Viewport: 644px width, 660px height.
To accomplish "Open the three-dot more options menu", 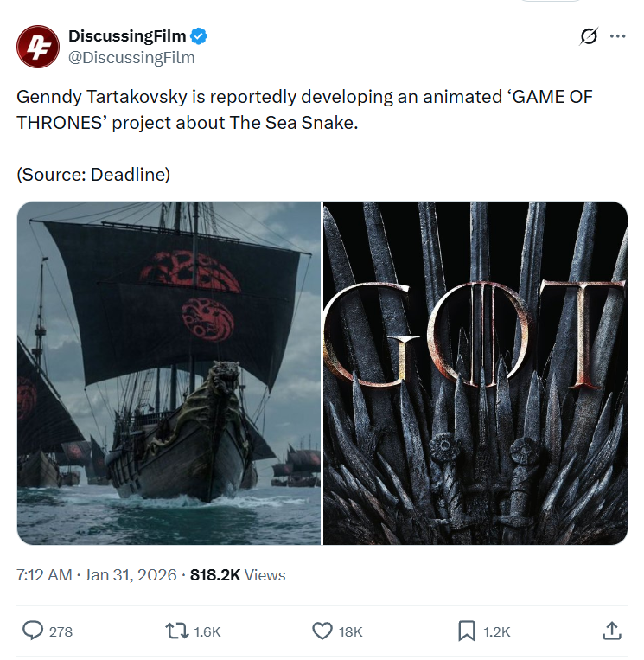I will click(617, 36).
